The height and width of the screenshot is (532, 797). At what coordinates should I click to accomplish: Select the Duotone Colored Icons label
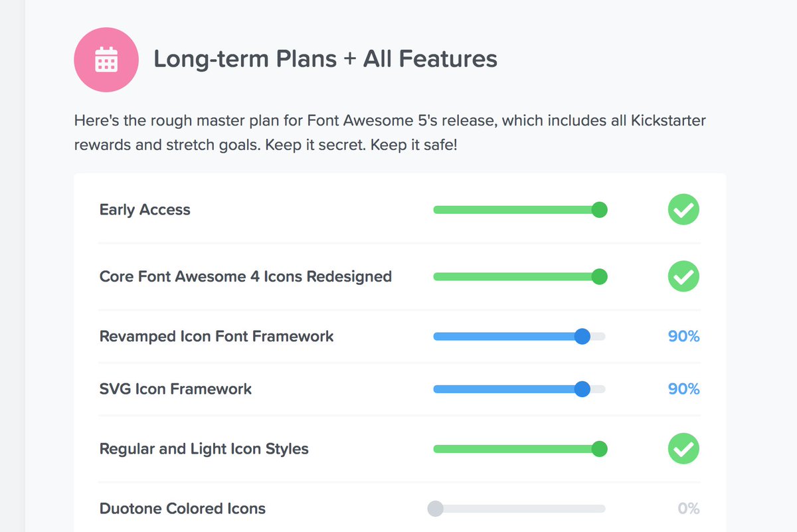point(183,509)
